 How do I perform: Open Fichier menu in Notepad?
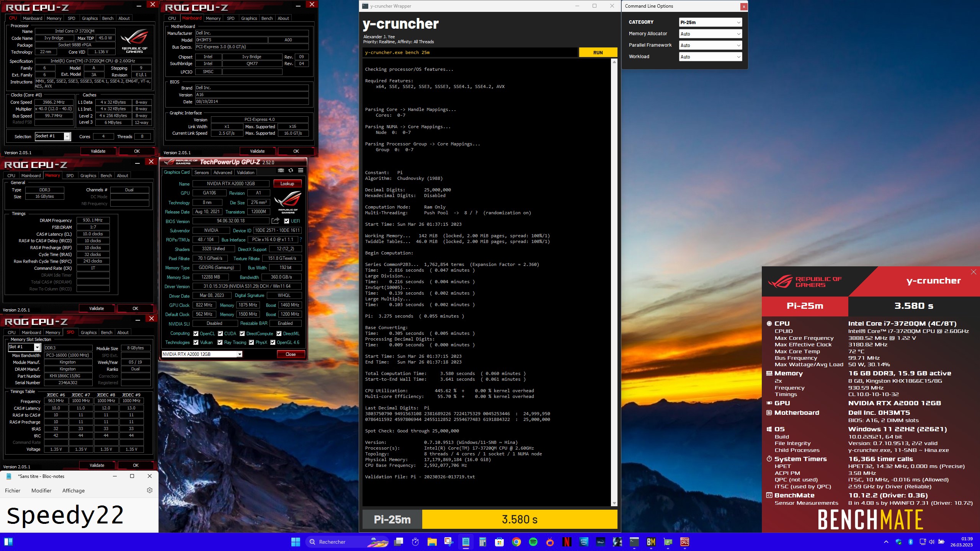13,491
